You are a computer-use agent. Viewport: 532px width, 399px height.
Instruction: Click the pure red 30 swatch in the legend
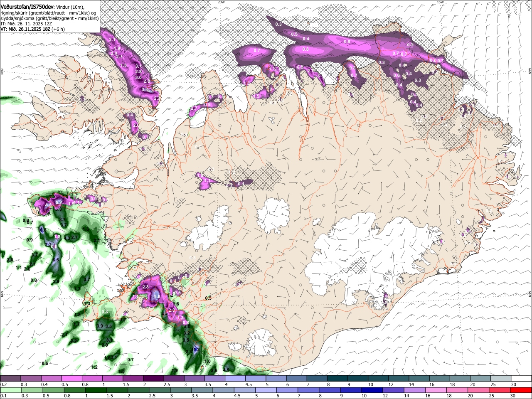pyautogui.click(x=521, y=390)
